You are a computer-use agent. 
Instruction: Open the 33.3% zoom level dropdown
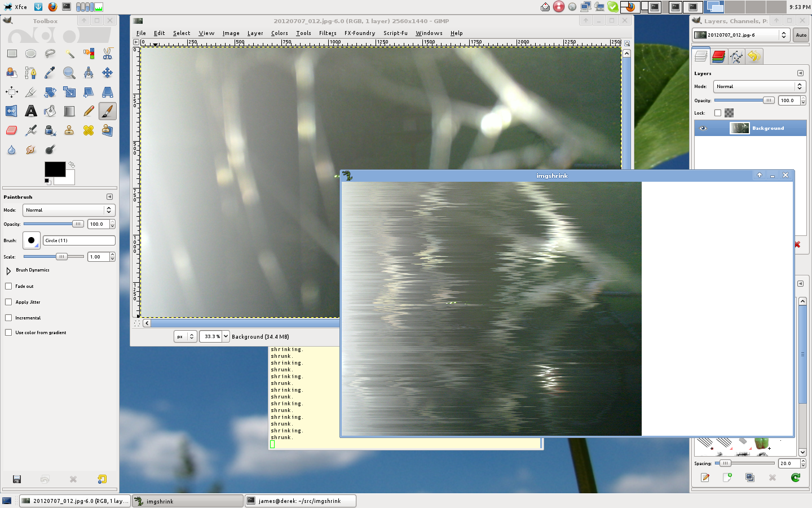point(226,336)
